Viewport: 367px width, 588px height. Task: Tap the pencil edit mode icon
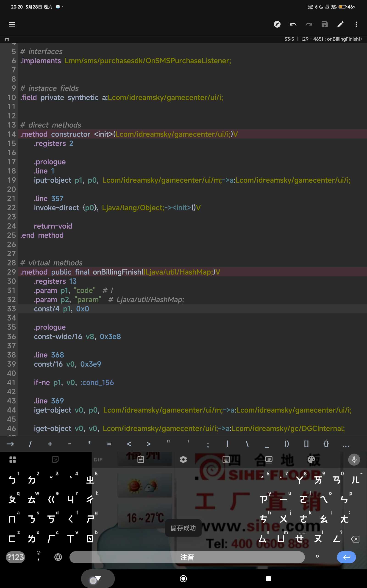coord(340,24)
